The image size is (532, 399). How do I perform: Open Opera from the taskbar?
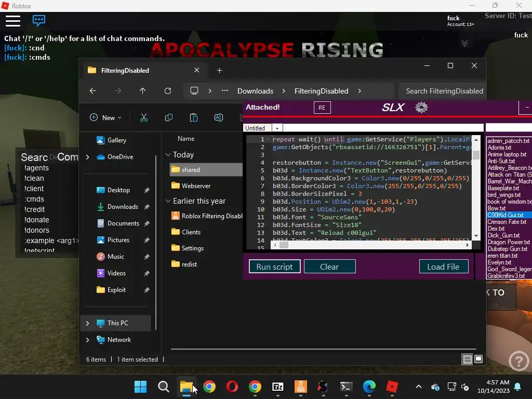[x=232, y=387]
